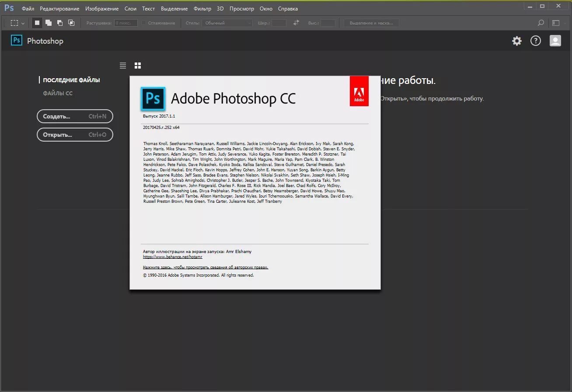This screenshot has width=572, height=392.
Task: Open the Стили dropdown showing Обычный
Action: [x=227, y=23]
